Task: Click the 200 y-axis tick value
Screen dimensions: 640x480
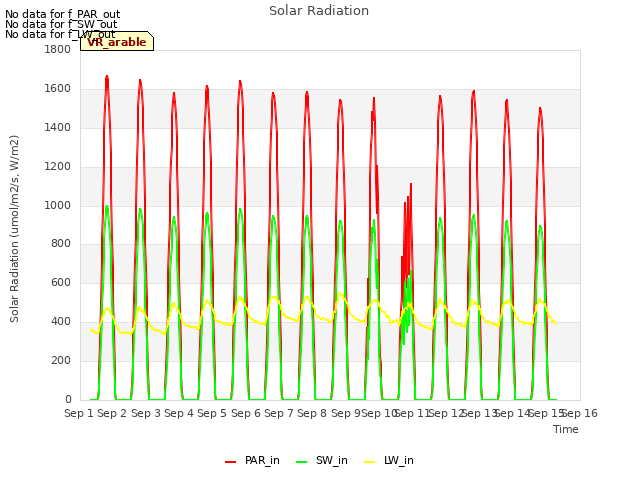Action: click(61, 360)
